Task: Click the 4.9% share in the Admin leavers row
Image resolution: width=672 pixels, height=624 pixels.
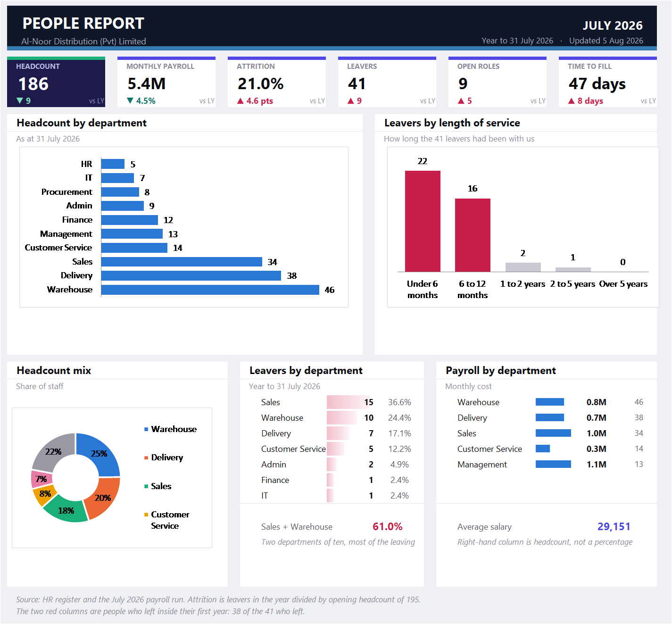Action: (399, 465)
